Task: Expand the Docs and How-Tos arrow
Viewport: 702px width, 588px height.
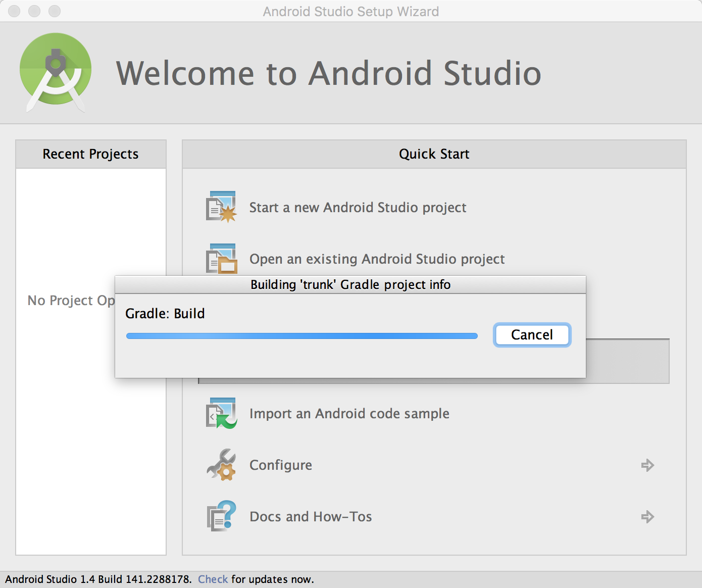Action: [x=647, y=517]
